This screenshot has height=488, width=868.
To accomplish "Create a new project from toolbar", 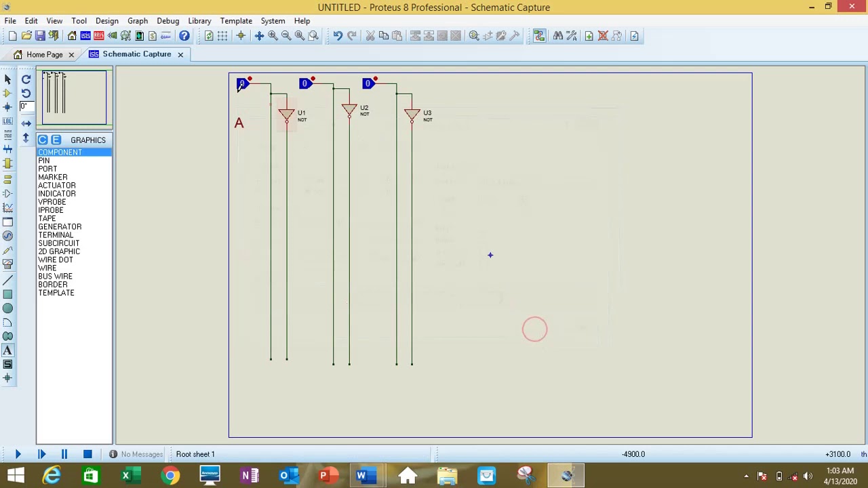I will 12,36.
